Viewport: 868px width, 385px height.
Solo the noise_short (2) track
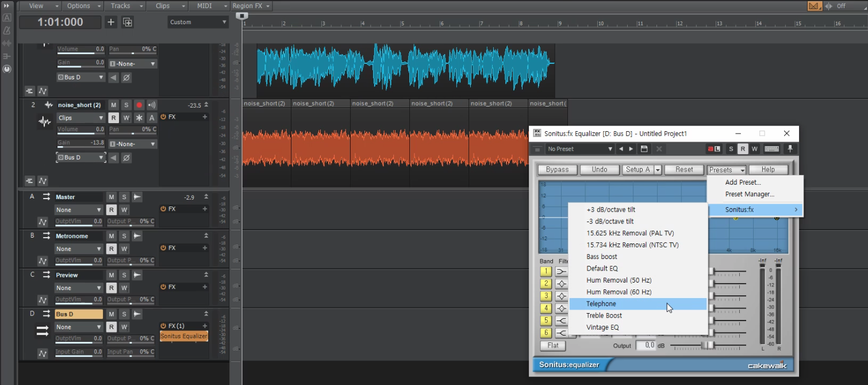pyautogui.click(x=126, y=105)
